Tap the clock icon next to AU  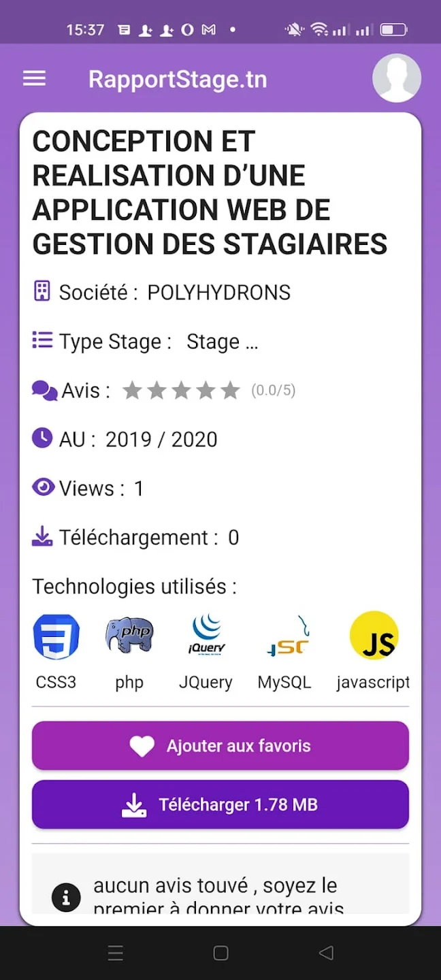coord(42,438)
